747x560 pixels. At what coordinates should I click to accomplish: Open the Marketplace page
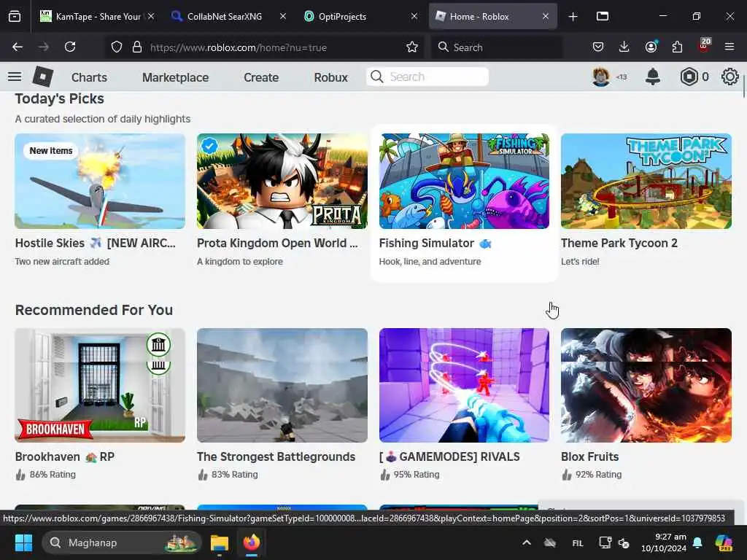[175, 77]
